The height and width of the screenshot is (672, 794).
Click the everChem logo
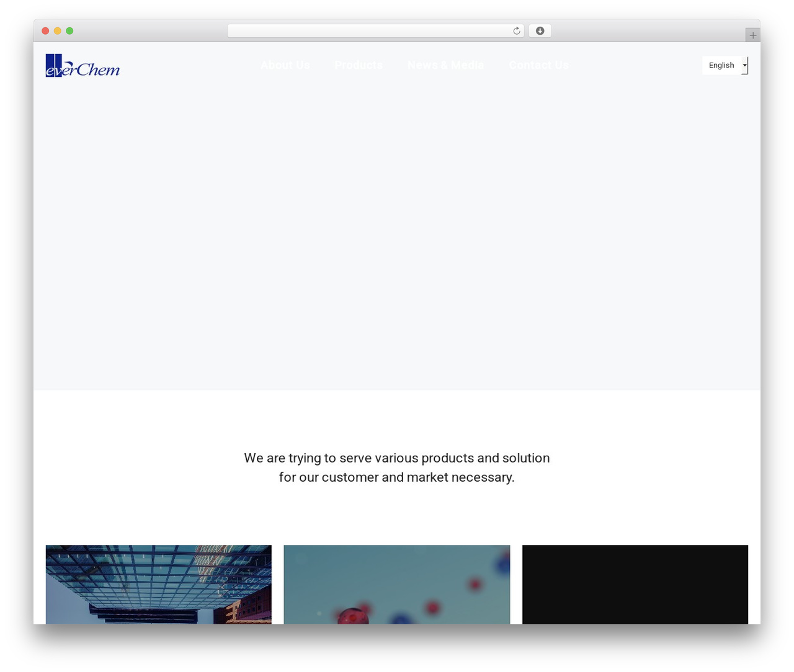point(83,66)
